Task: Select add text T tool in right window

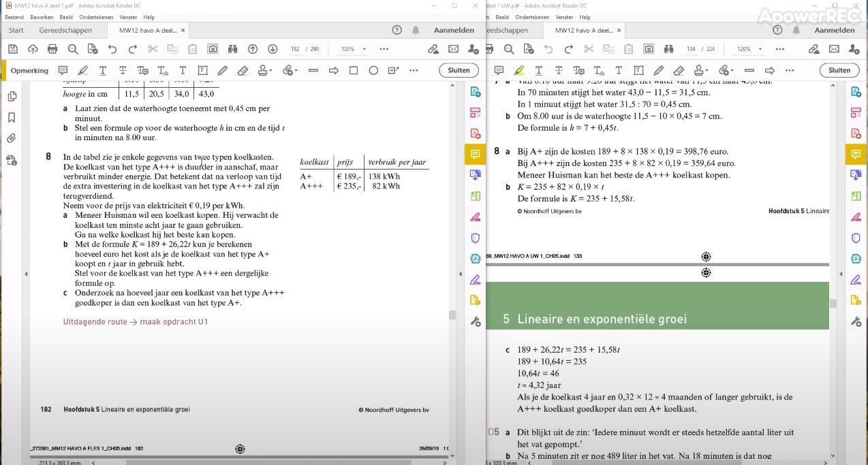Action: (x=619, y=70)
